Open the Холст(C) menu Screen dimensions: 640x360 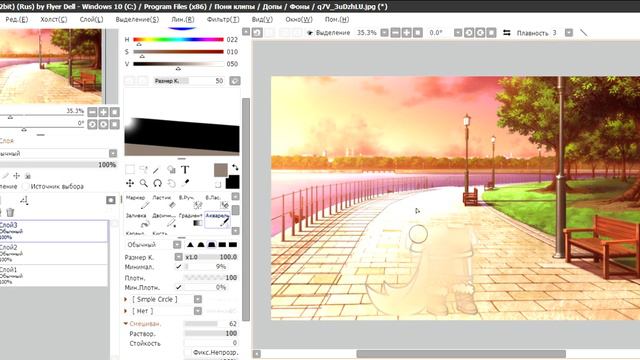click(53, 20)
